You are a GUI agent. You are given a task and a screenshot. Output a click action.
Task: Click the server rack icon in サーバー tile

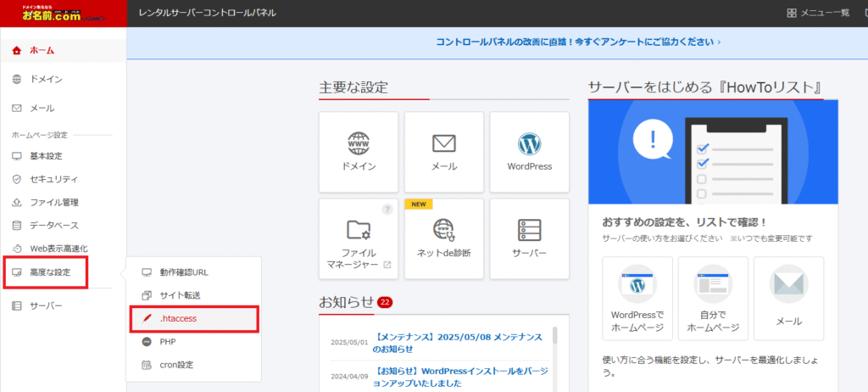(529, 230)
